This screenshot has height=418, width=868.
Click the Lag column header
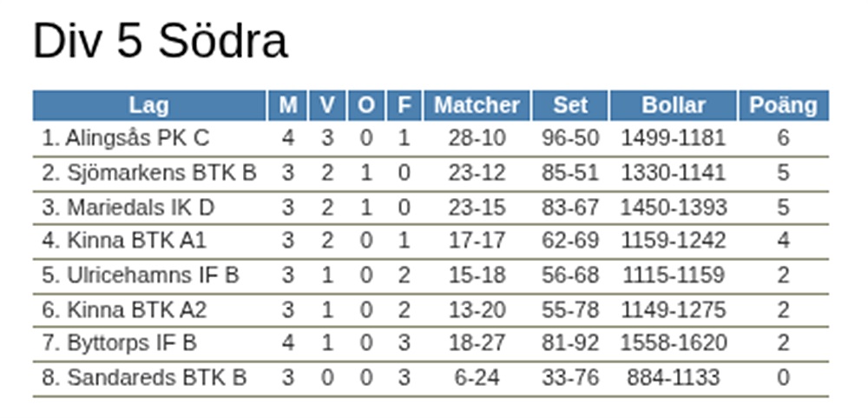(x=149, y=105)
